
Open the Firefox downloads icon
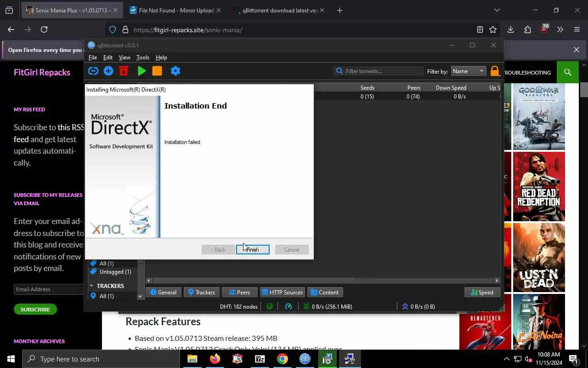(510, 29)
